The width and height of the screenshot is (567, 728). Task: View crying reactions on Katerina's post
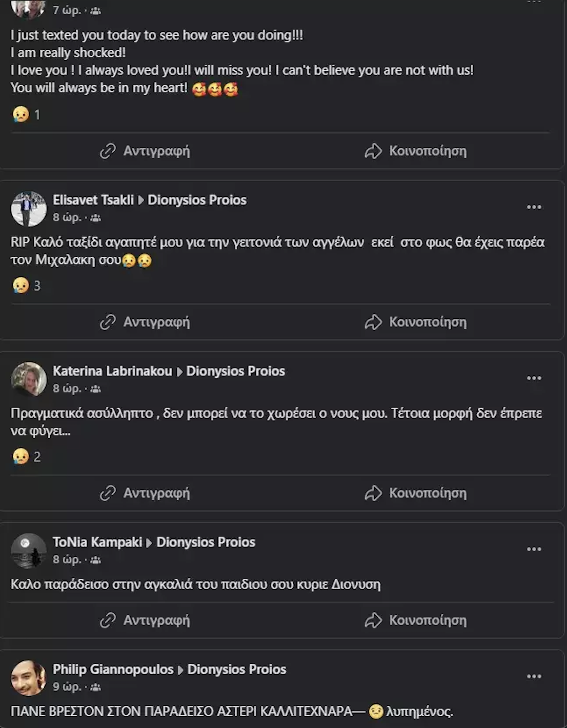(21, 456)
